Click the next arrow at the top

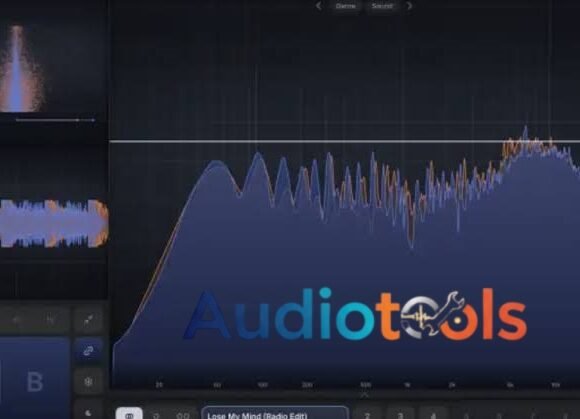(x=409, y=6)
